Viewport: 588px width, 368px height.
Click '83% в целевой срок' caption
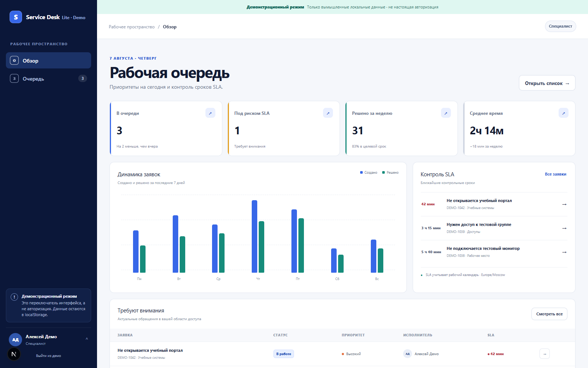point(369,146)
